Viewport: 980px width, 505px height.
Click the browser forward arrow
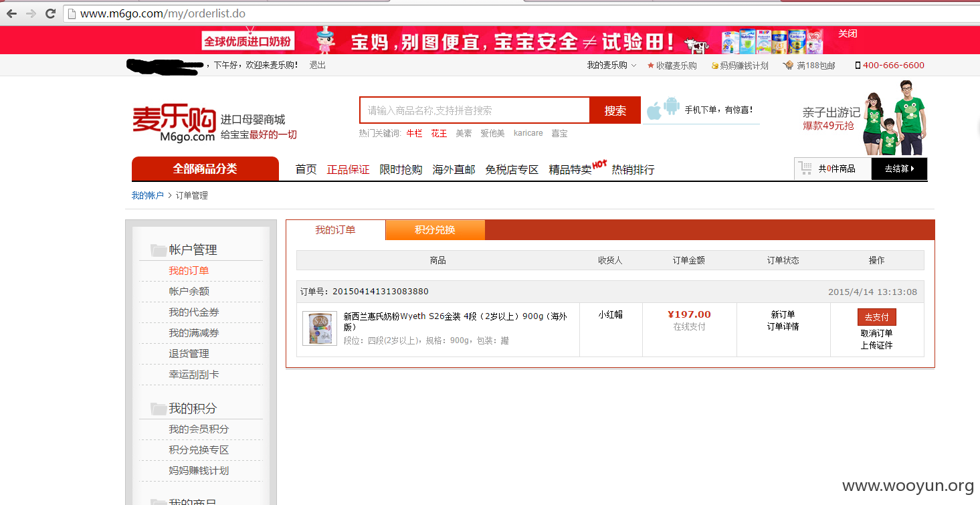click(31, 13)
